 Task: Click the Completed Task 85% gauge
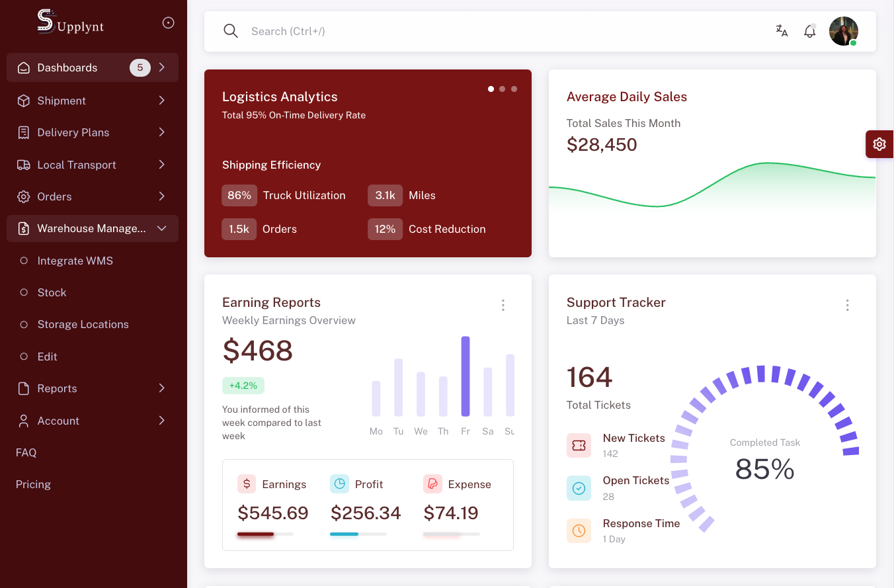pyautogui.click(x=765, y=448)
